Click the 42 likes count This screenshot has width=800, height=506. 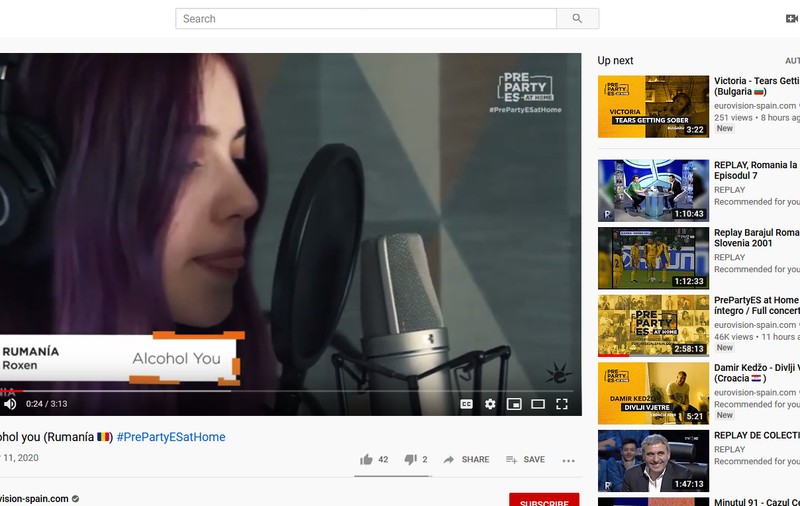383,460
